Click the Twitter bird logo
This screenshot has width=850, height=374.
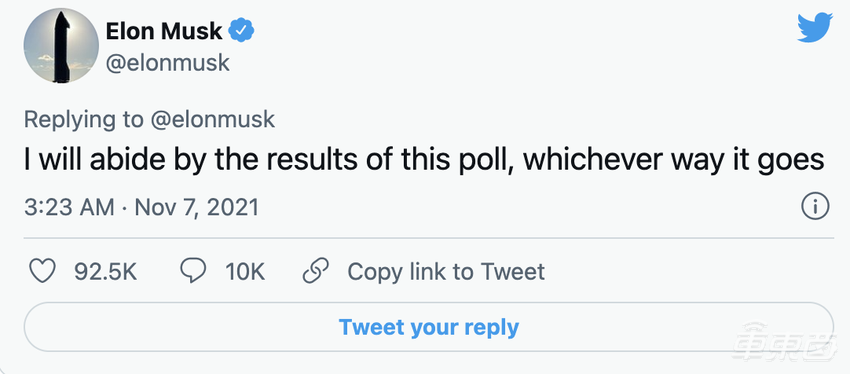[815, 28]
